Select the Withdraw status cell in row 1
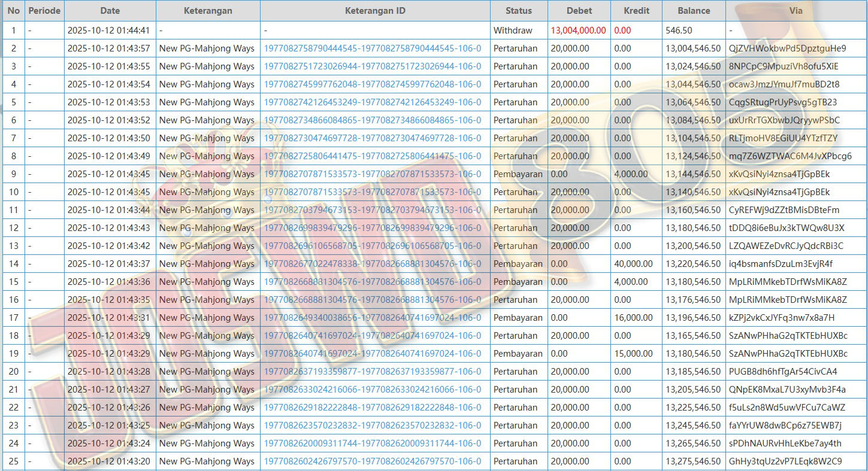 tap(513, 30)
